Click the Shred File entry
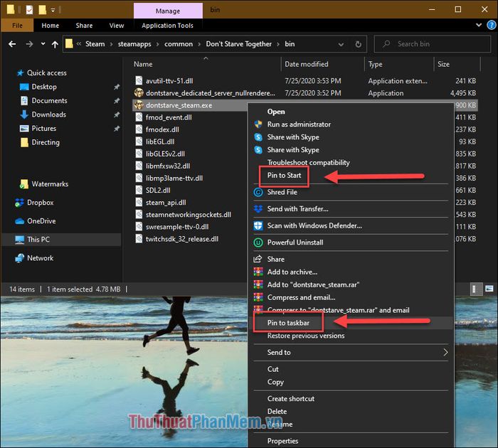This screenshot has width=498, height=448. click(282, 192)
